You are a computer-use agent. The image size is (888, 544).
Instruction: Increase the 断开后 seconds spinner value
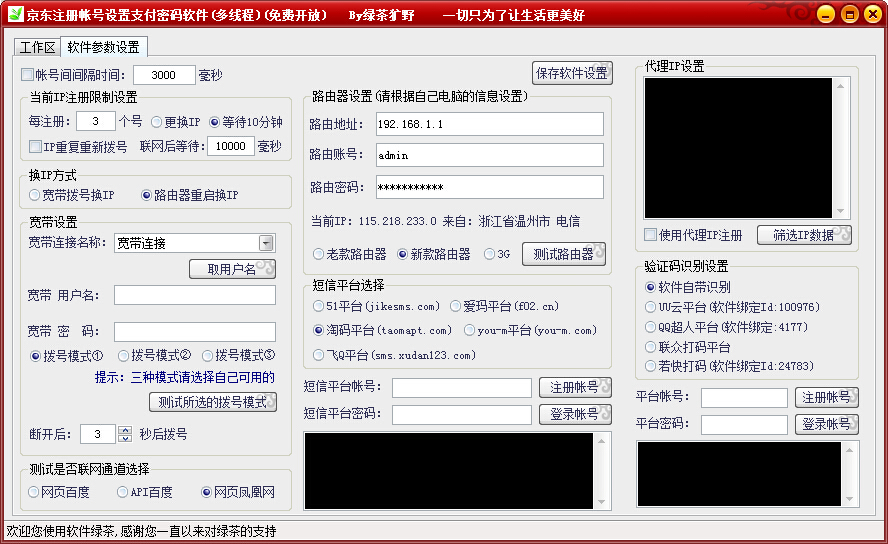click(125, 430)
